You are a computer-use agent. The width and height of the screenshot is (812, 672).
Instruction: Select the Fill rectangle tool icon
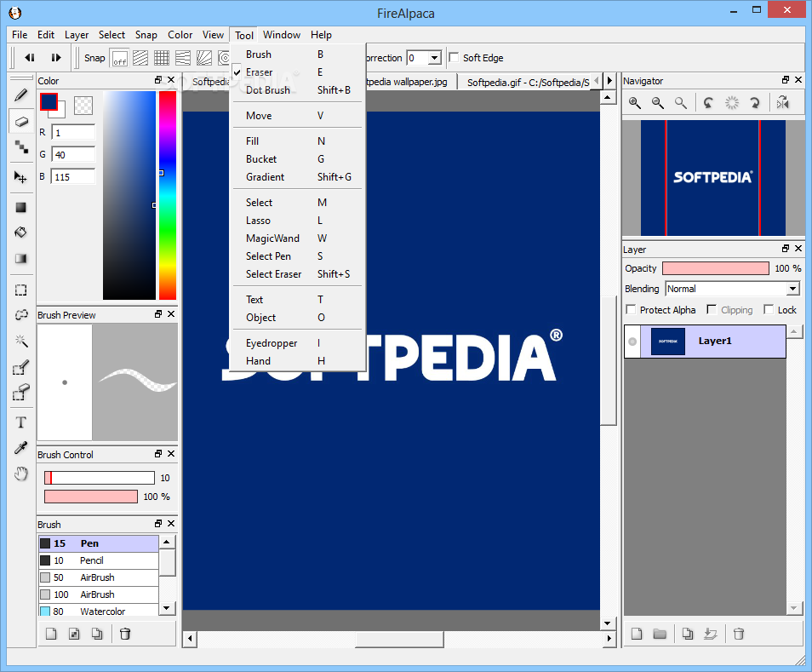20,207
